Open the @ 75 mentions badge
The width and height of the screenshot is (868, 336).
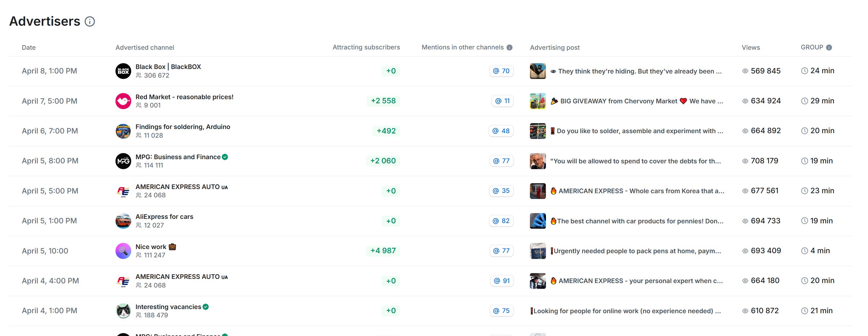(x=501, y=311)
